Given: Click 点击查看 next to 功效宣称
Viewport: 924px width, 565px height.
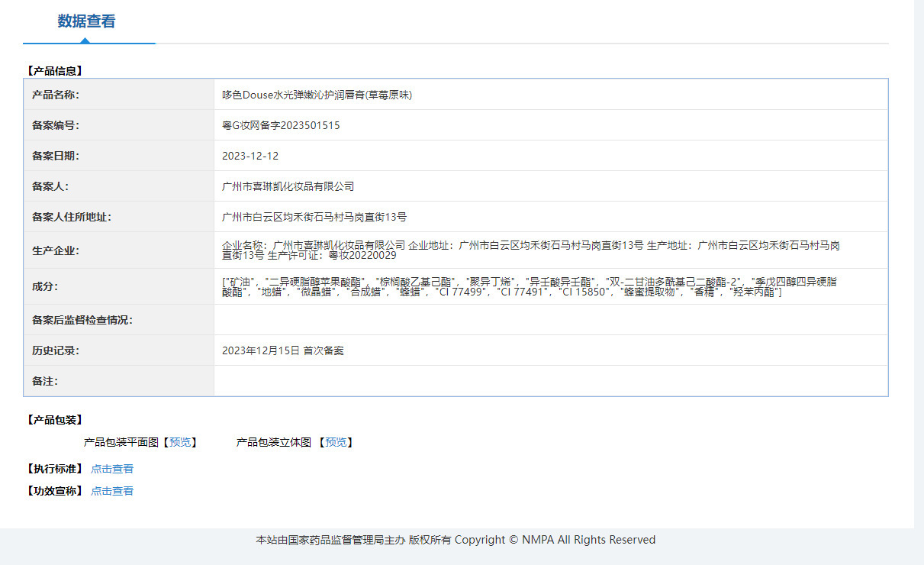Looking at the screenshot, I should tap(112, 491).
